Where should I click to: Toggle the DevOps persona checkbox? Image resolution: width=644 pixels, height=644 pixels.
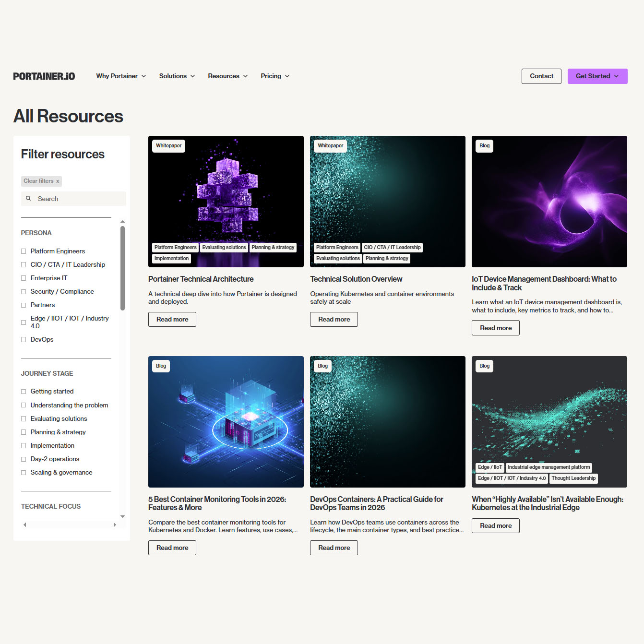click(x=24, y=339)
